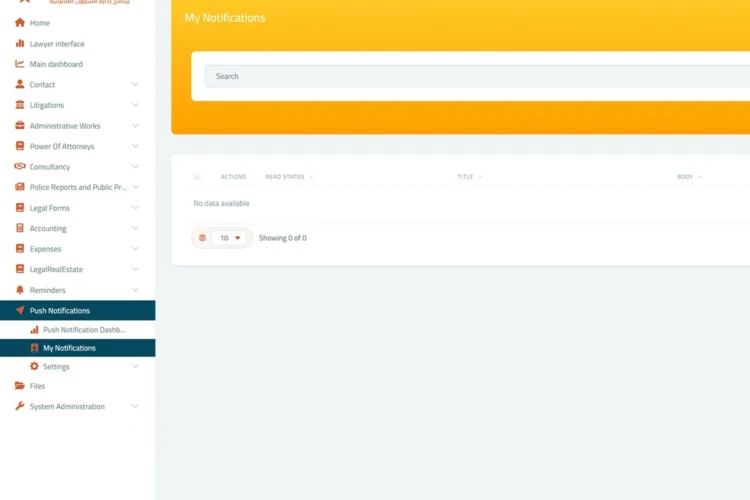This screenshot has width=750, height=500.
Task: Expand the LegalRealEstate chevron
Action: (135, 269)
